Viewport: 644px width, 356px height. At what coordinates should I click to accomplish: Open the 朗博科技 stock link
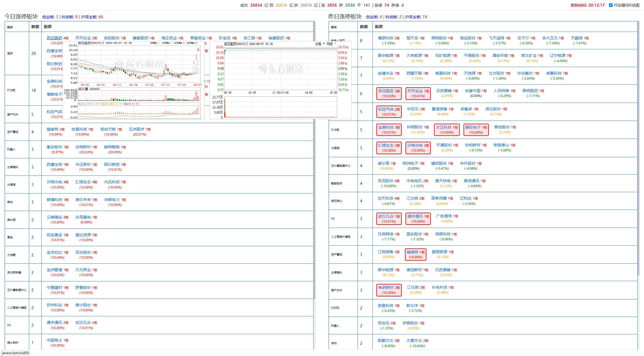(x=54, y=200)
